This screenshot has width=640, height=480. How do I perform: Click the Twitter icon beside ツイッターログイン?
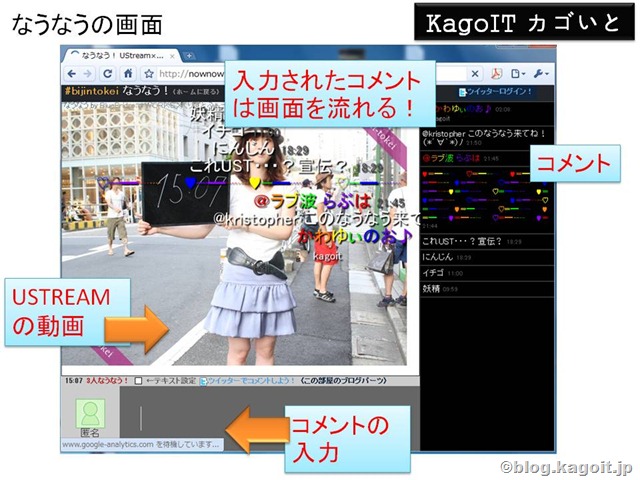(462, 92)
